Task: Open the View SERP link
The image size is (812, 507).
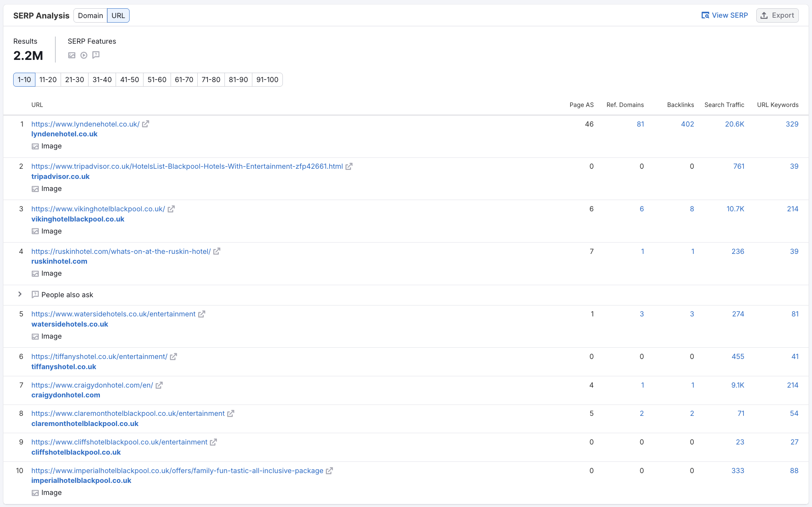Action: [x=725, y=15]
